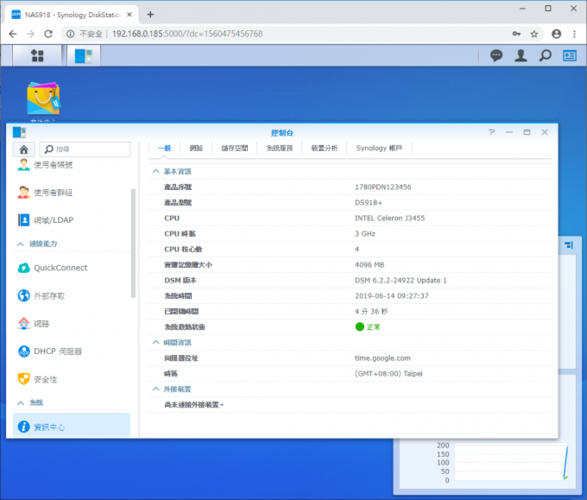Screen dimensions: 587x500
Task: Open the DSM main menu grid icon
Action: tap(37, 56)
